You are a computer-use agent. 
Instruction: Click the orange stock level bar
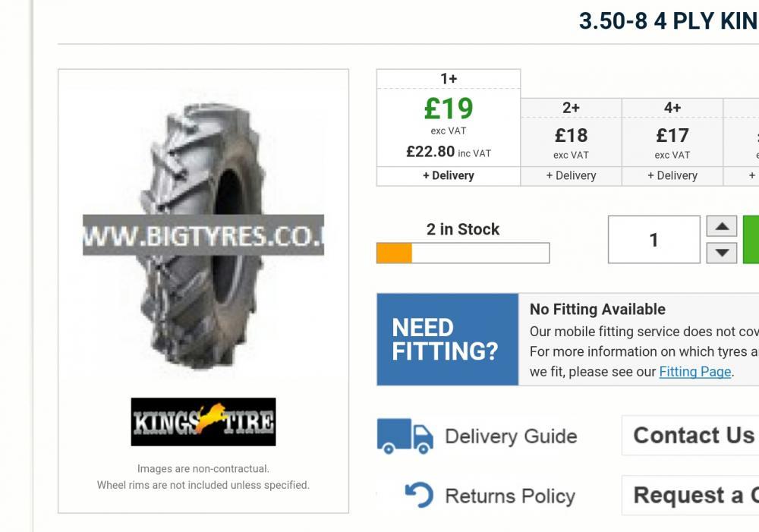(x=395, y=253)
